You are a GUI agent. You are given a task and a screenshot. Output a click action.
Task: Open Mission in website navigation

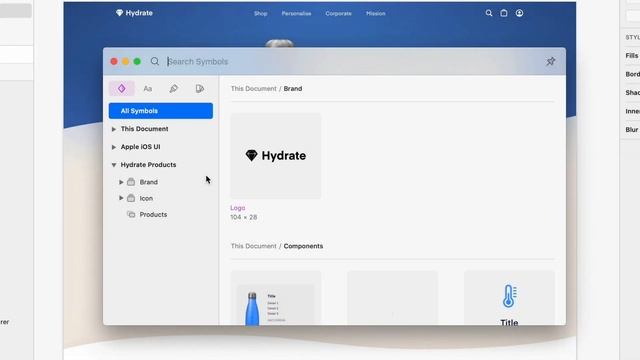pos(376,13)
